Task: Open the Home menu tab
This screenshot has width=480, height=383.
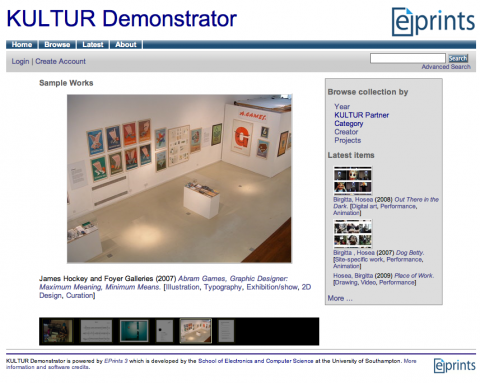Action: click(x=22, y=45)
